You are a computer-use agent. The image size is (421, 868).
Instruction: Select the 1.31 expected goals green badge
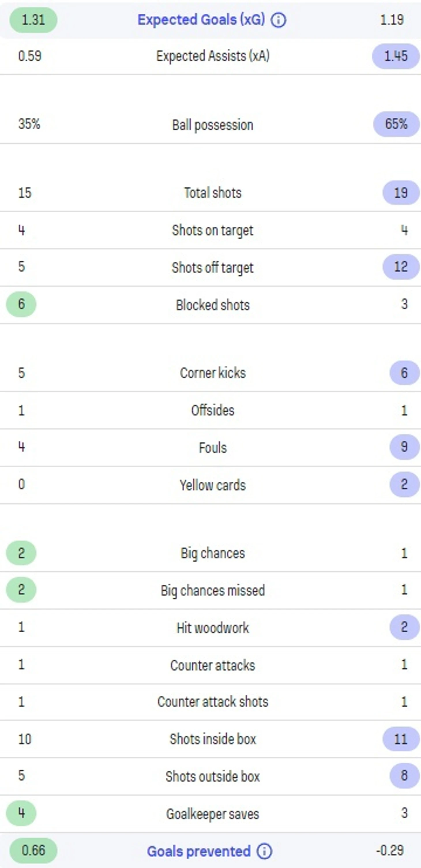tap(33, 20)
